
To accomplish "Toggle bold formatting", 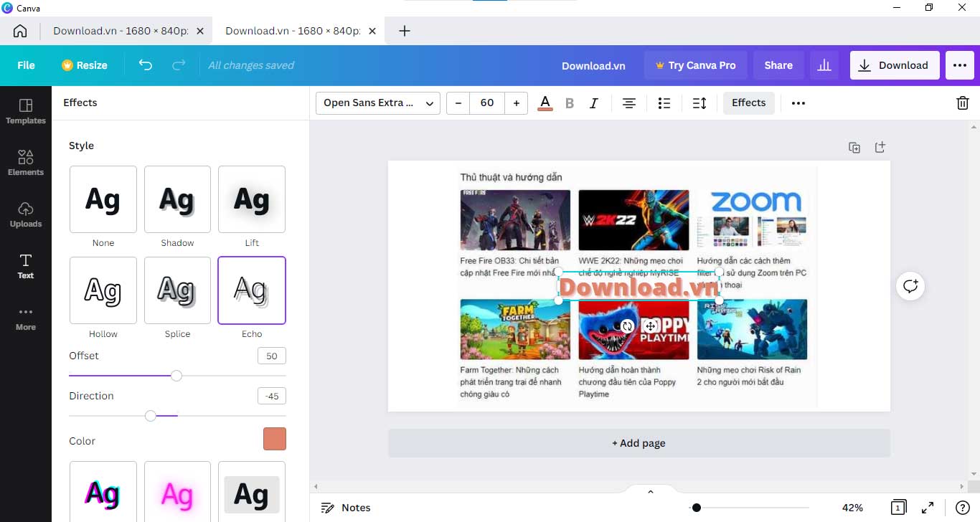I will pyautogui.click(x=570, y=103).
